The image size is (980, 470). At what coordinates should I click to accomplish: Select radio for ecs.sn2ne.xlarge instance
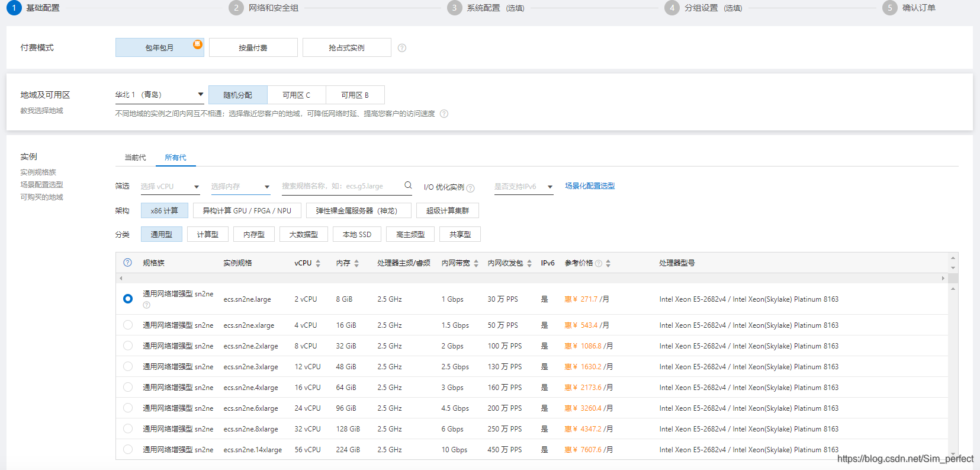tap(128, 325)
